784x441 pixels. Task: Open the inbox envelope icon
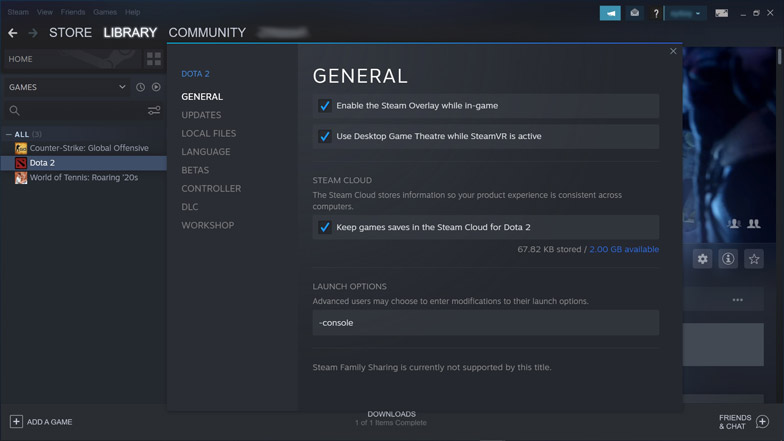pyautogui.click(x=634, y=13)
